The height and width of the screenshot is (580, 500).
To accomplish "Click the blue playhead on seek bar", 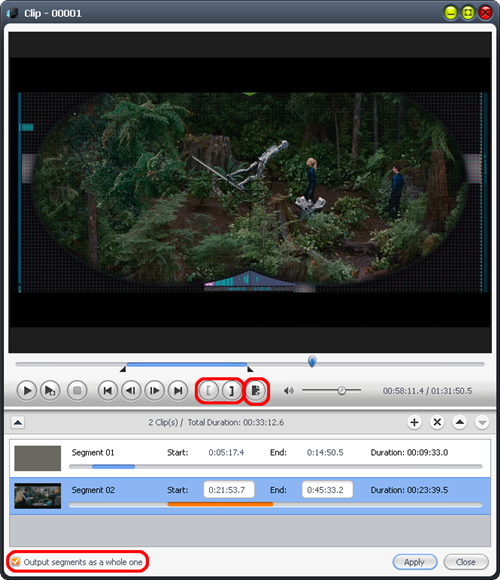I will 312,361.
